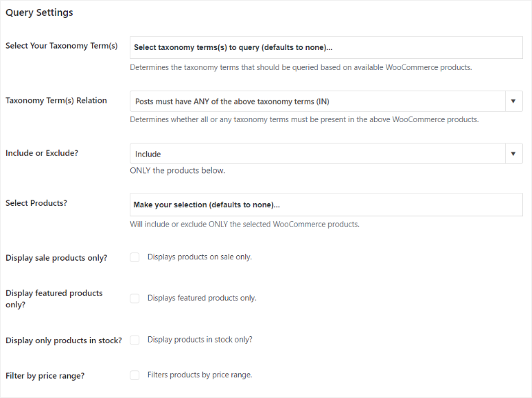This screenshot has width=532, height=398.
Task: Focus the Select taxonomy terms input field
Action: coord(326,47)
